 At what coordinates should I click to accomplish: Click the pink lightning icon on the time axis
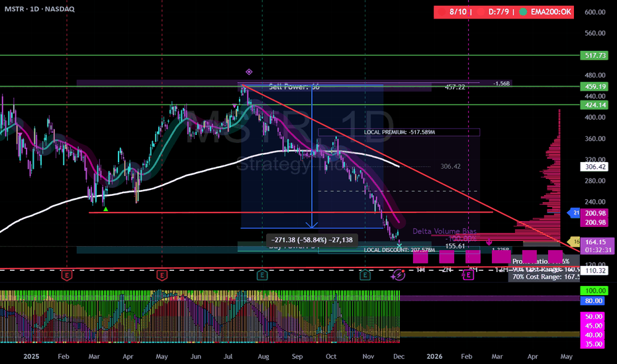[x=398, y=275]
